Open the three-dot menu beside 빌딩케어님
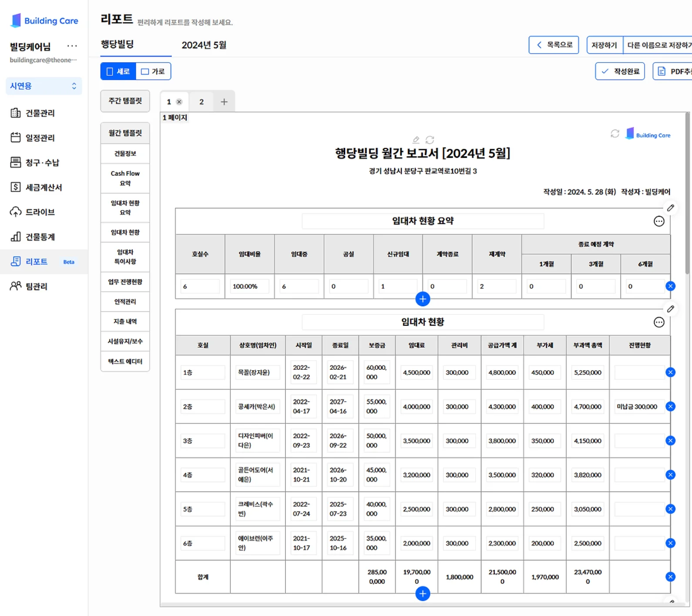This screenshot has height=616, width=692. tap(72, 46)
